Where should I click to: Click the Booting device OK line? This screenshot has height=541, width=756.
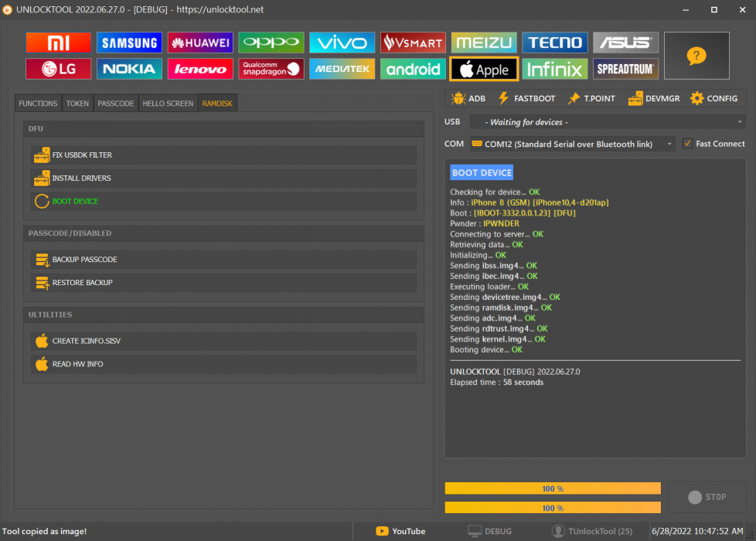(x=486, y=350)
